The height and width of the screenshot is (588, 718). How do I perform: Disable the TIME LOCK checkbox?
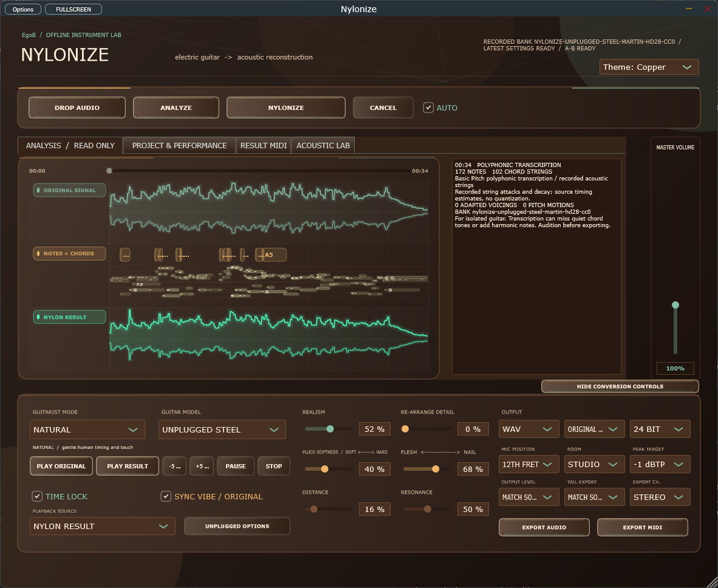[37, 496]
